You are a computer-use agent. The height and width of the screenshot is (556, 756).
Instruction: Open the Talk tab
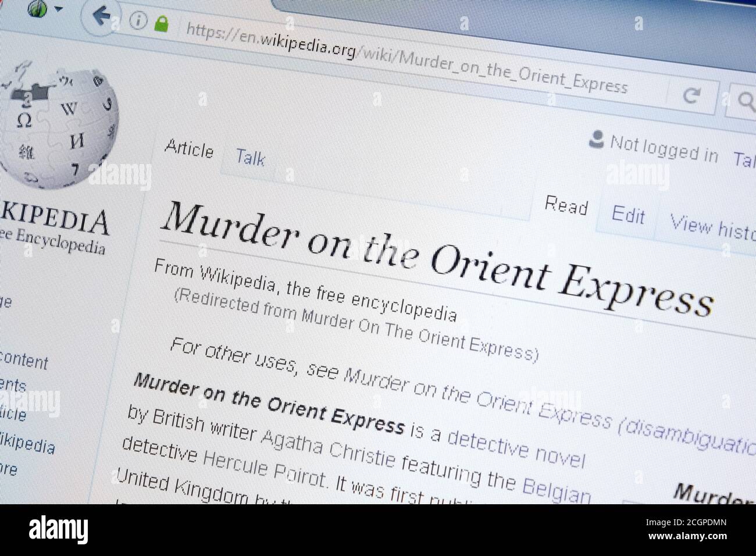click(251, 157)
